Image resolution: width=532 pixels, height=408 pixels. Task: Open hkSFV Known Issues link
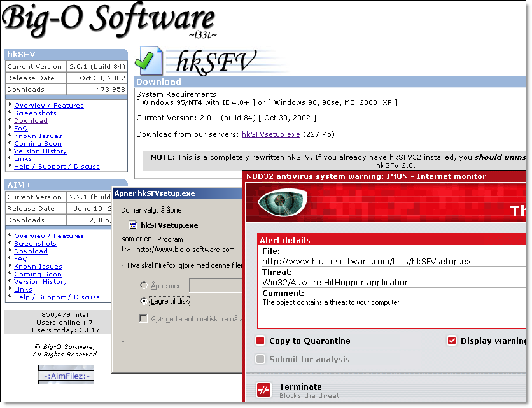coord(38,136)
